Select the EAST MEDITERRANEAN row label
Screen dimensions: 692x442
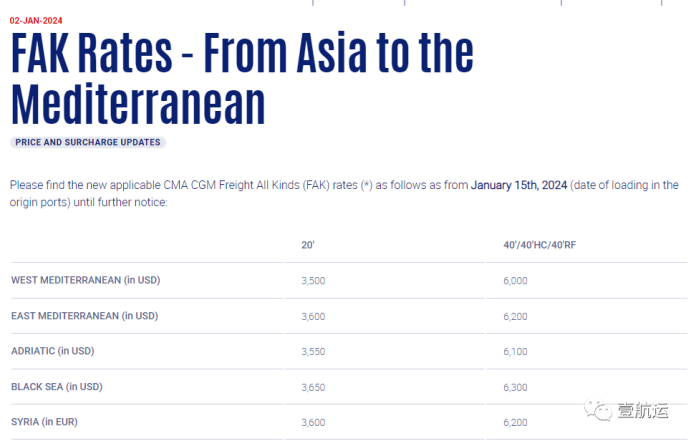coord(85,316)
